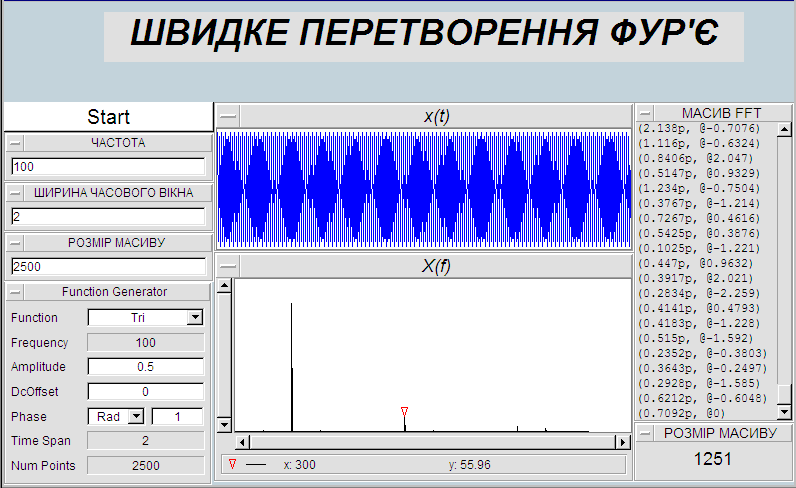This screenshot has height=488, width=796.
Task: Select FFT entry (0.6212p, @-0.6048)
Action: coord(703,398)
